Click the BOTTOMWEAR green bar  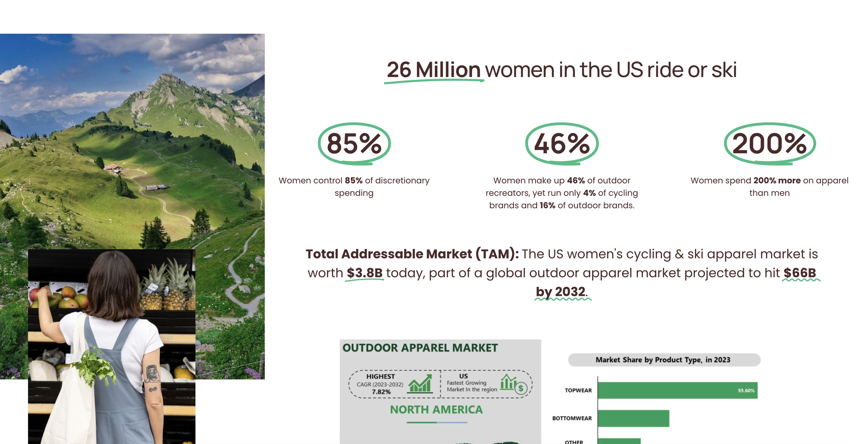(633, 418)
